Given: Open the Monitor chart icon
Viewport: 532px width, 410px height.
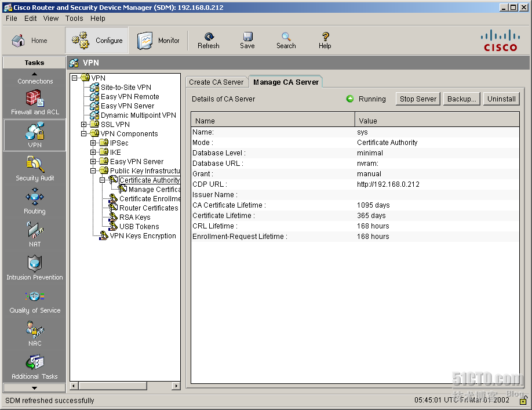Looking at the screenshot, I should click(145, 41).
